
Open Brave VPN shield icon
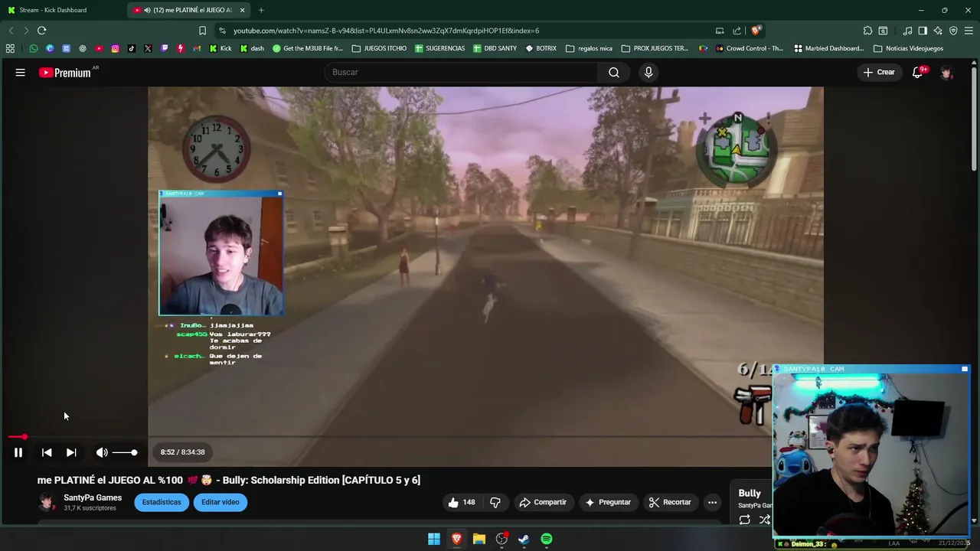(953, 31)
